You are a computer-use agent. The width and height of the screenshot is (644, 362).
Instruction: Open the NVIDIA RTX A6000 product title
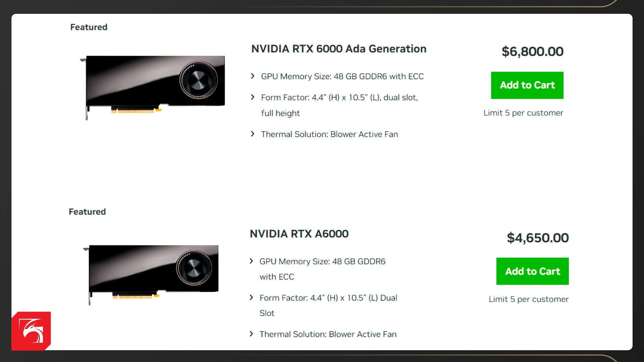299,234
